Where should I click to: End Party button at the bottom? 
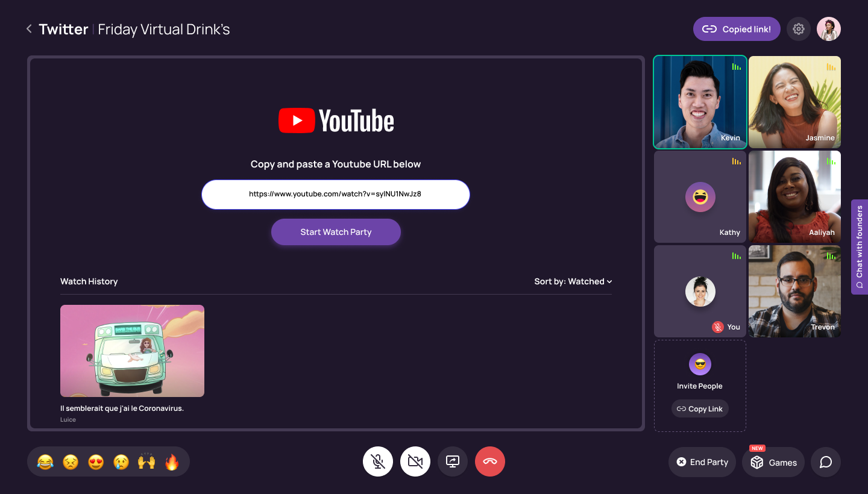pyautogui.click(x=702, y=462)
